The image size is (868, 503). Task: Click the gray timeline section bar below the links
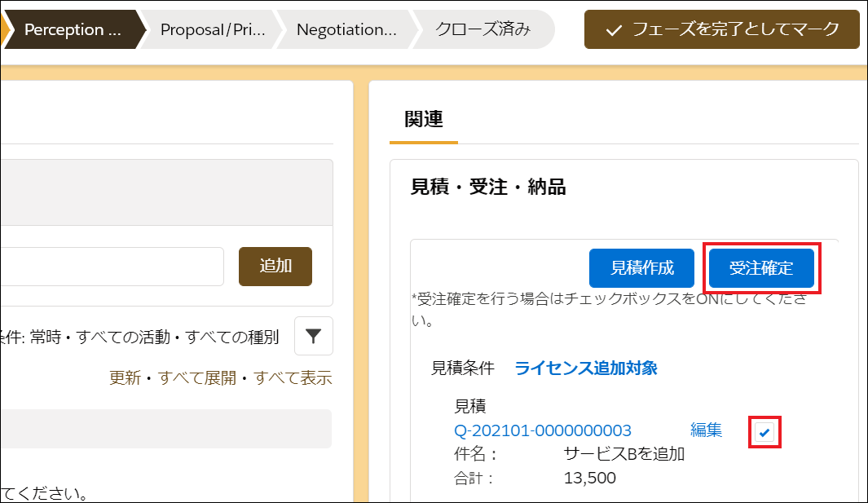coord(163,429)
